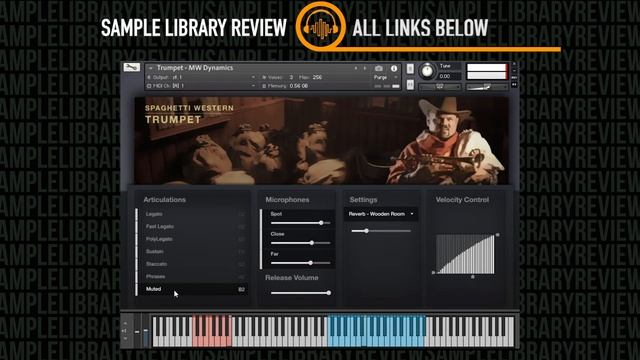The height and width of the screenshot is (360, 640).
Task: Click the velocity curve bottom shape handle
Action: click(473, 277)
